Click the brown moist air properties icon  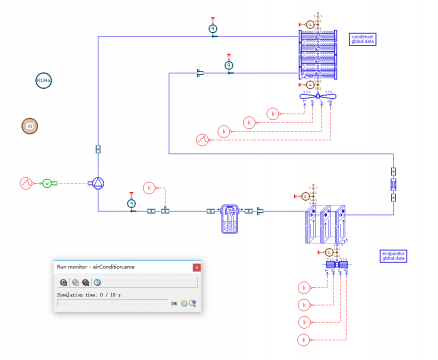coord(30,126)
